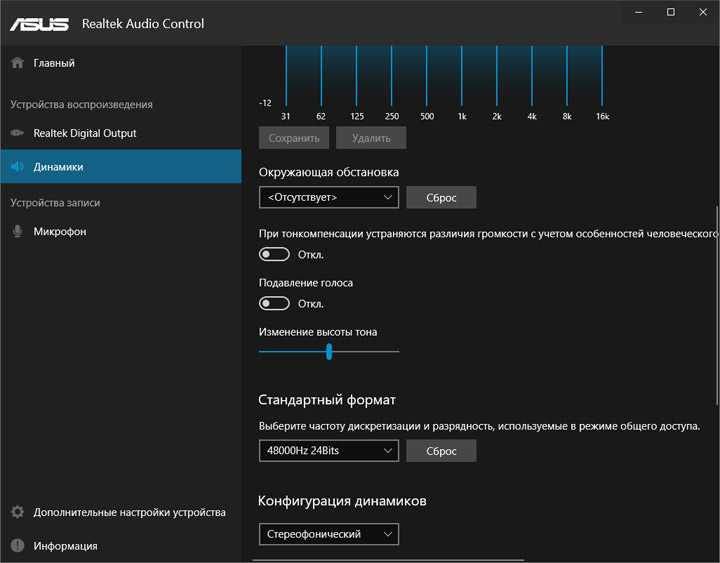Viewport: 720px width, 563px height.
Task: Click the home icon next to Главный
Action: (x=17, y=62)
